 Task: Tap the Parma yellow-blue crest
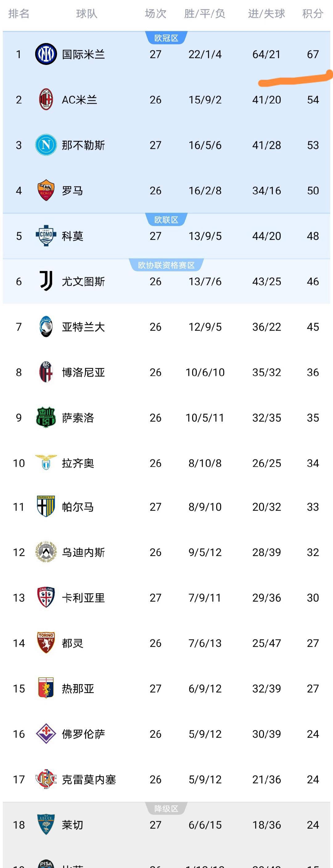tap(46, 506)
